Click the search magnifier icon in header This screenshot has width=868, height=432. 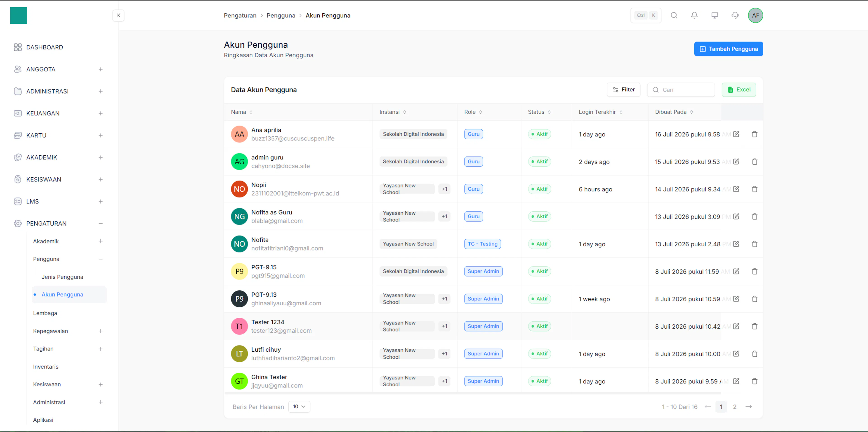click(674, 16)
